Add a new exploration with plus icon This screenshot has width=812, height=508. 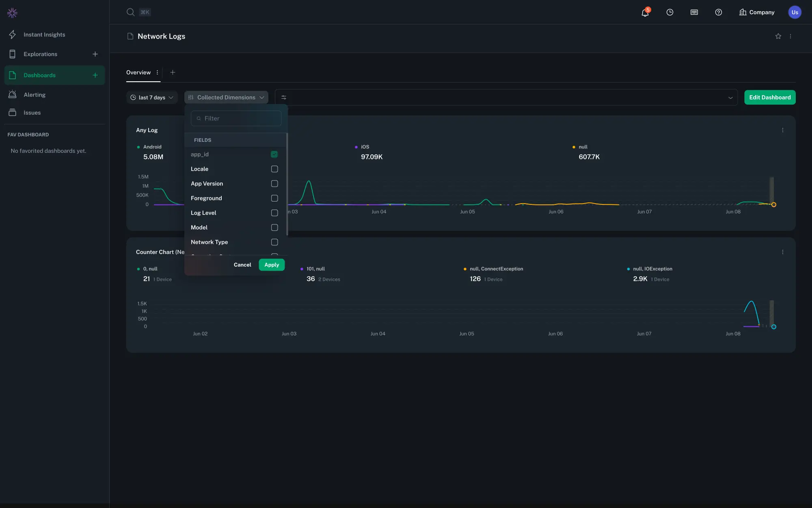[95, 54]
